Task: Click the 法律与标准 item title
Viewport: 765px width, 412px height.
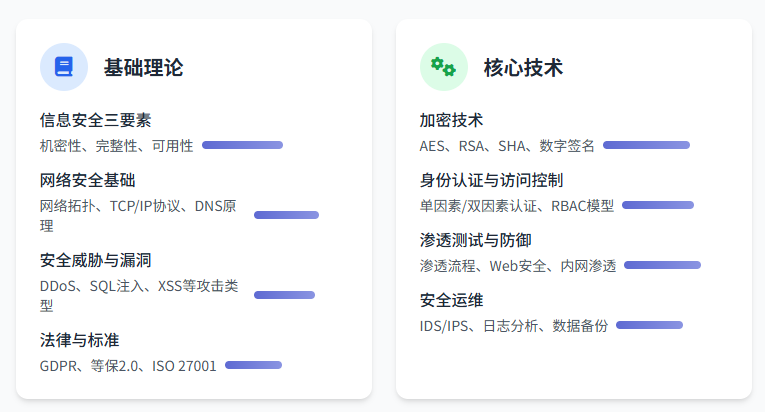Action: point(80,340)
